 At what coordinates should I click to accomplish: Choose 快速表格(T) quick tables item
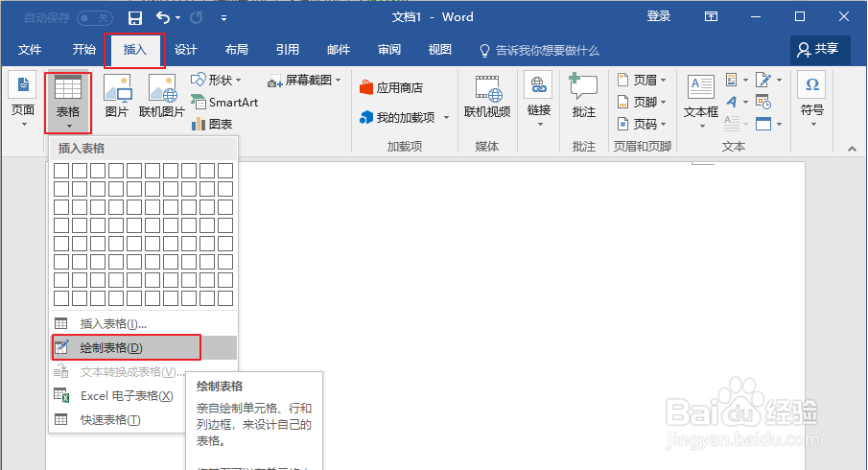pyautogui.click(x=119, y=419)
